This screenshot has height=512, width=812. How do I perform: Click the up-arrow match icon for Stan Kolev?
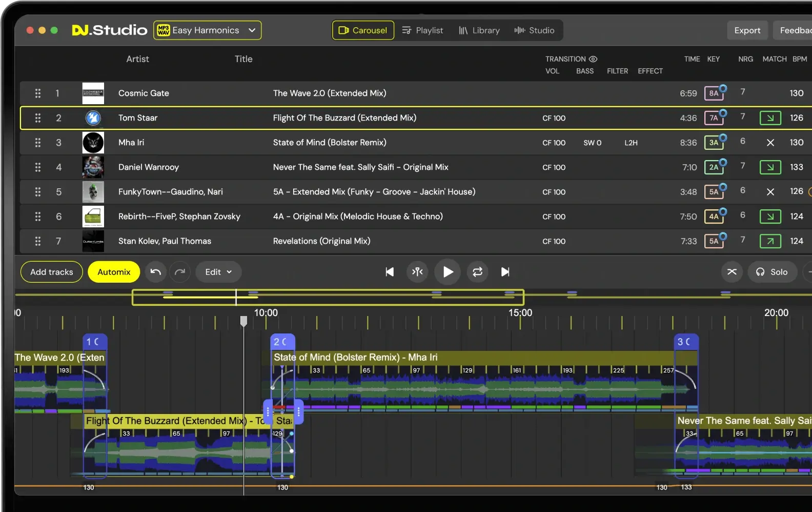pos(770,241)
